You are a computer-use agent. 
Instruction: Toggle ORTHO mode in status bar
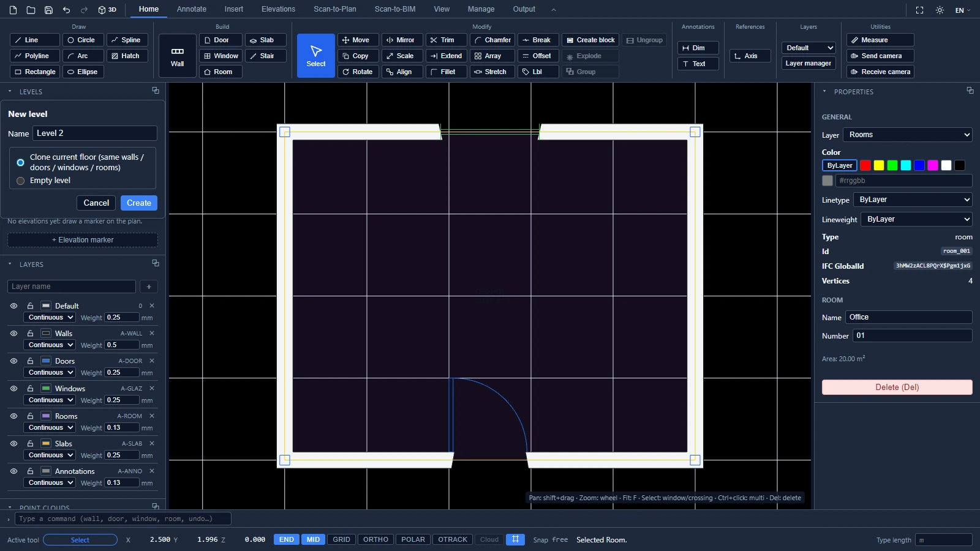point(375,539)
